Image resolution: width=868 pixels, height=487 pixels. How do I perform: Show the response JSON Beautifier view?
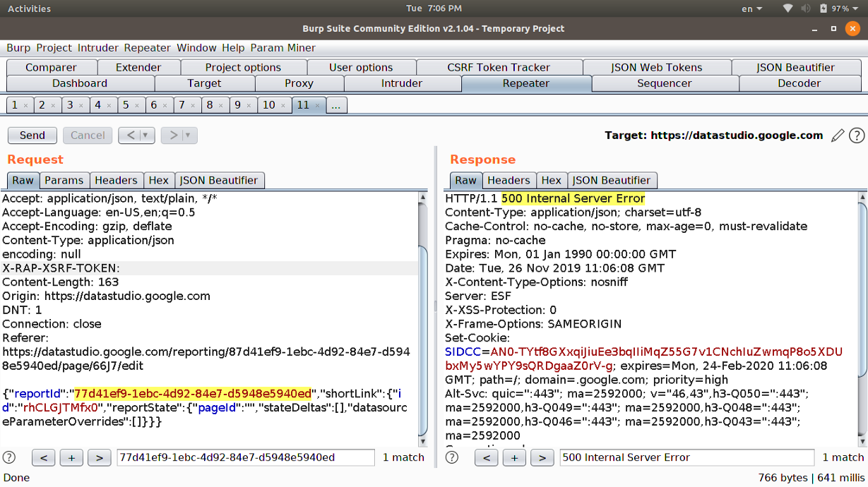click(612, 180)
